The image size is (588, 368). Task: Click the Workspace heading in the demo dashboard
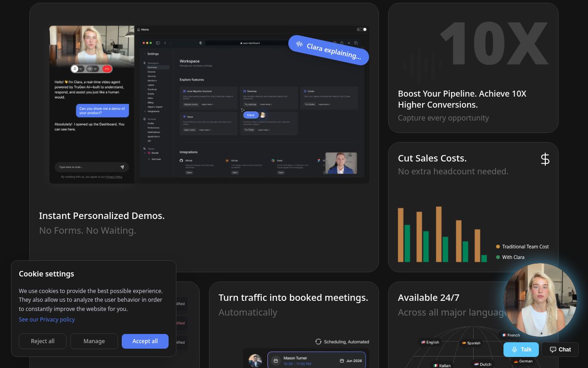[x=190, y=61]
